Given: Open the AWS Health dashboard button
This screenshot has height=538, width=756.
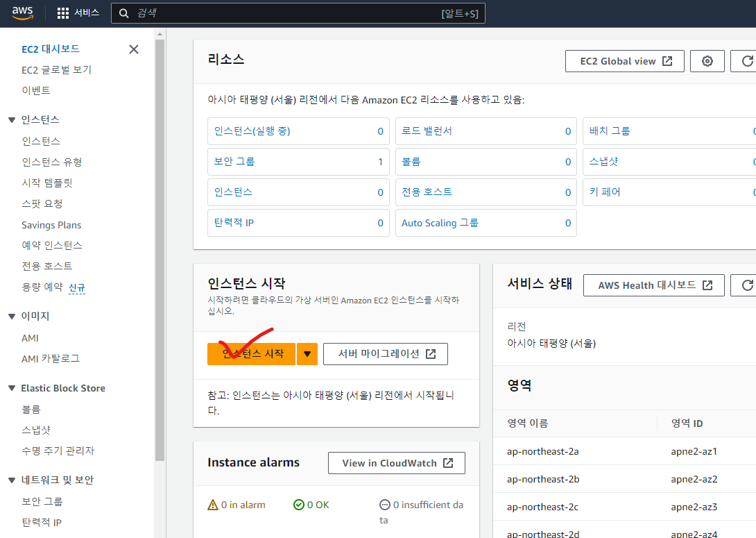Looking at the screenshot, I should coord(654,285).
